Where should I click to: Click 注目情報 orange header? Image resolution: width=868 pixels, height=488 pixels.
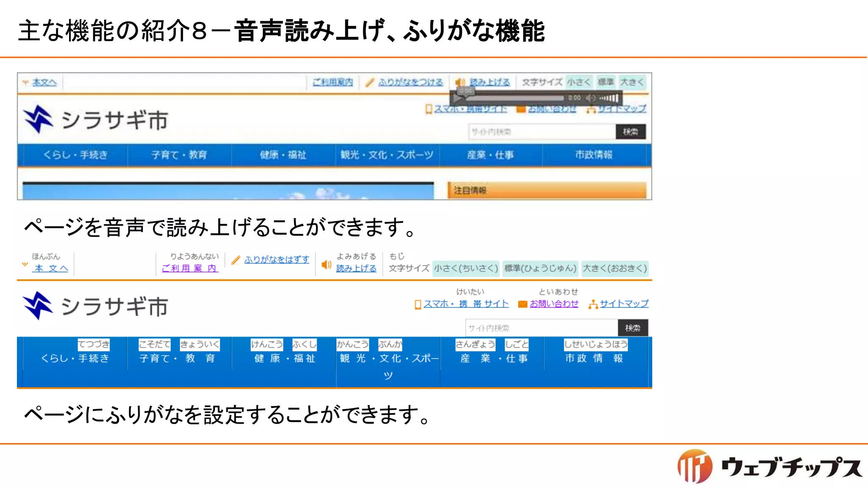[x=547, y=190]
